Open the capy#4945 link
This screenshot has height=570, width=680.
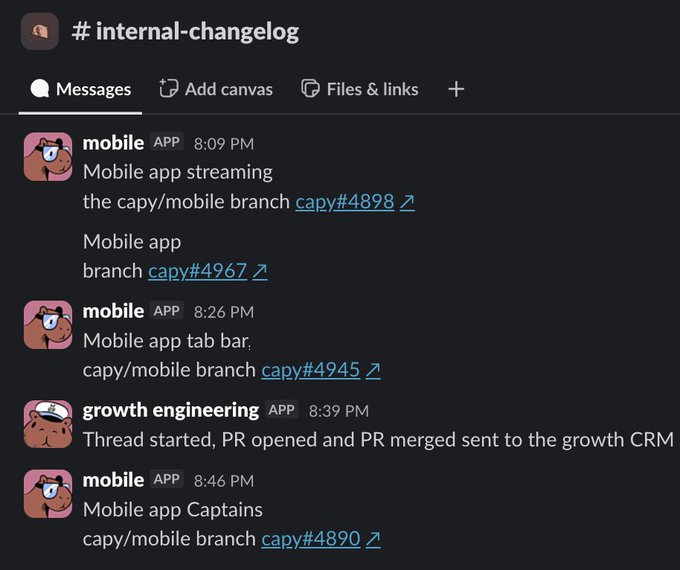coord(311,370)
